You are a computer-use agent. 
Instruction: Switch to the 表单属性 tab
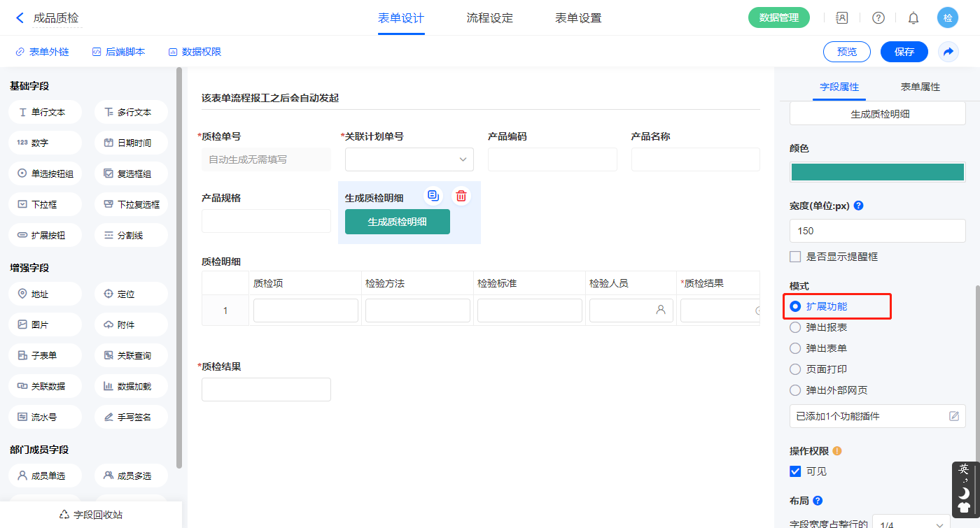click(x=920, y=87)
